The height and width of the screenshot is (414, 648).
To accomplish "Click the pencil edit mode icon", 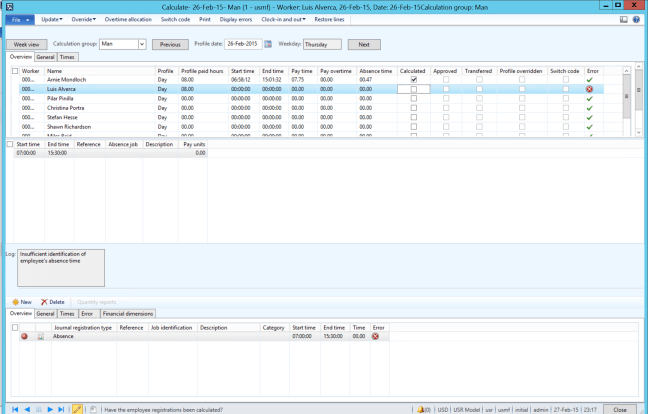I will coord(77,409).
